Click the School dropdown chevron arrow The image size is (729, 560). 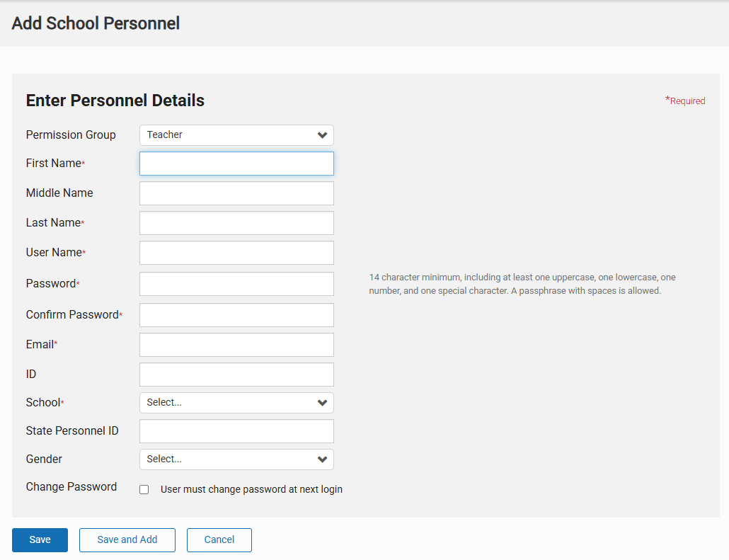tap(322, 403)
